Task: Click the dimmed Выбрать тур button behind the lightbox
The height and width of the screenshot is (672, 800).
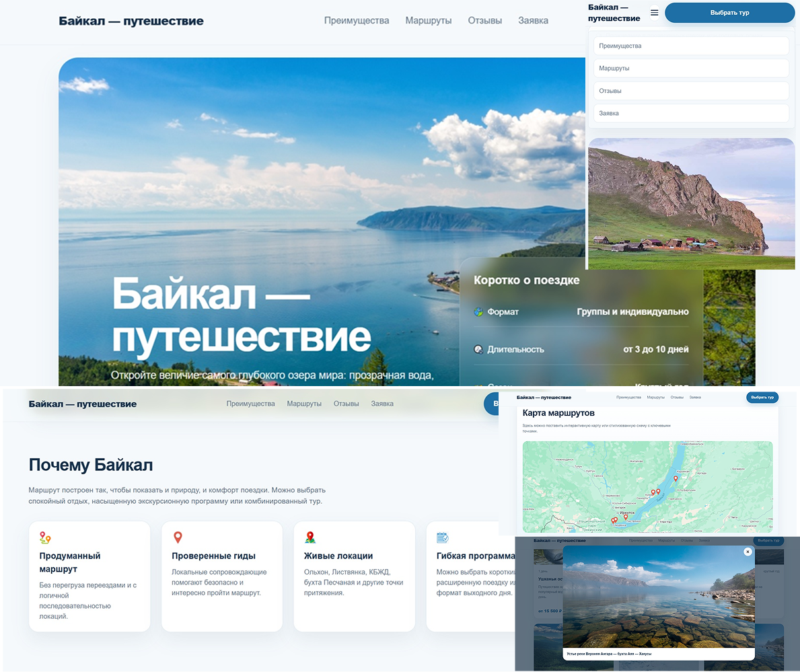Action: click(768, 540)
